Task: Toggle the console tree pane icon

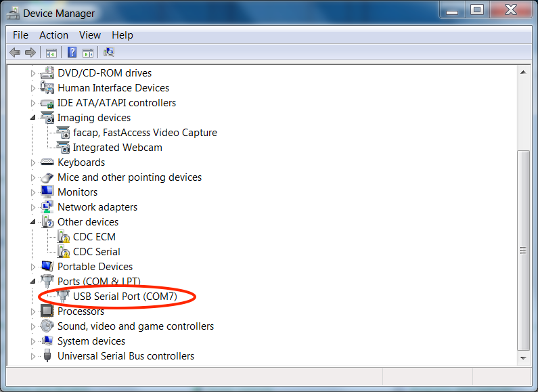Action: click(51, 53)
